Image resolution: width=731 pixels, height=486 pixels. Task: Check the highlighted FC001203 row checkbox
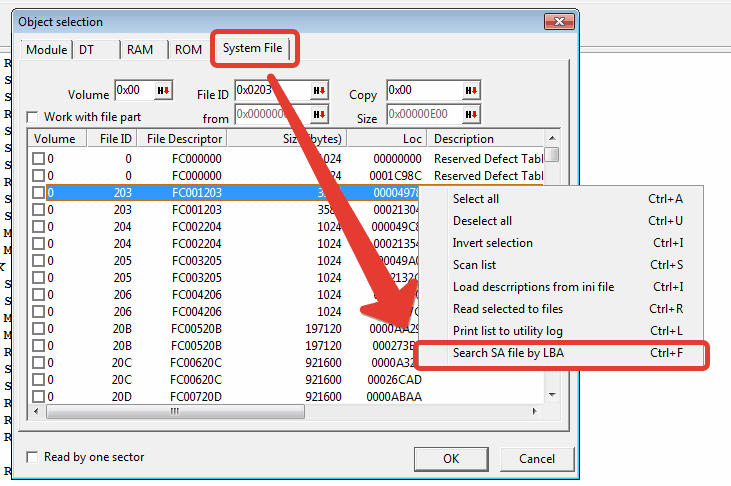pos(38,193)
